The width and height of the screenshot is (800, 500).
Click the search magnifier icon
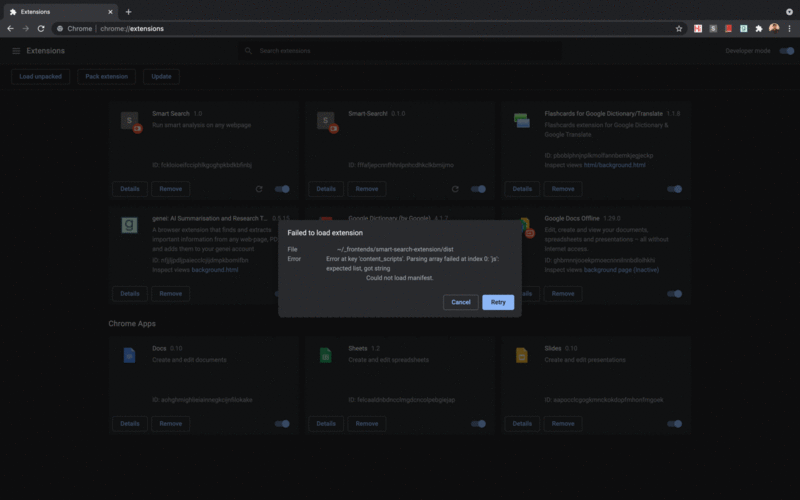[248, 51]
